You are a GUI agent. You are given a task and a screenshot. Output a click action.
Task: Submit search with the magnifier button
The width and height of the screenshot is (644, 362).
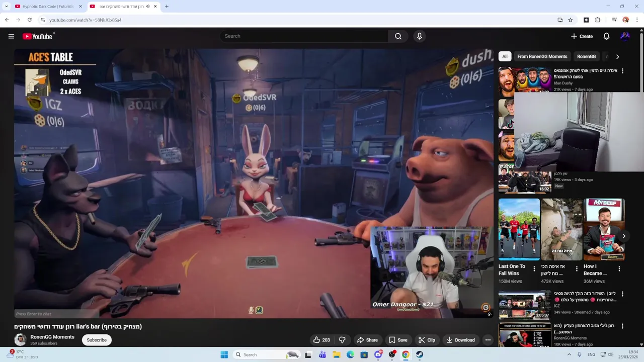click(398, 36)
